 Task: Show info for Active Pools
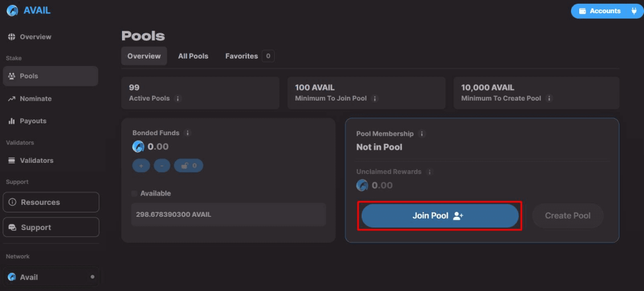pos(177,99)
